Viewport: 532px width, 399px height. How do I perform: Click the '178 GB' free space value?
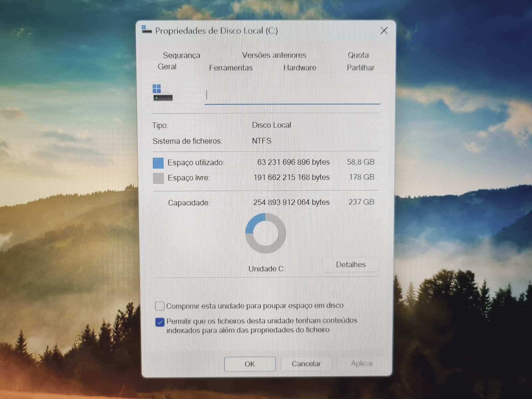pyautogui.click(x=361, y=177)
